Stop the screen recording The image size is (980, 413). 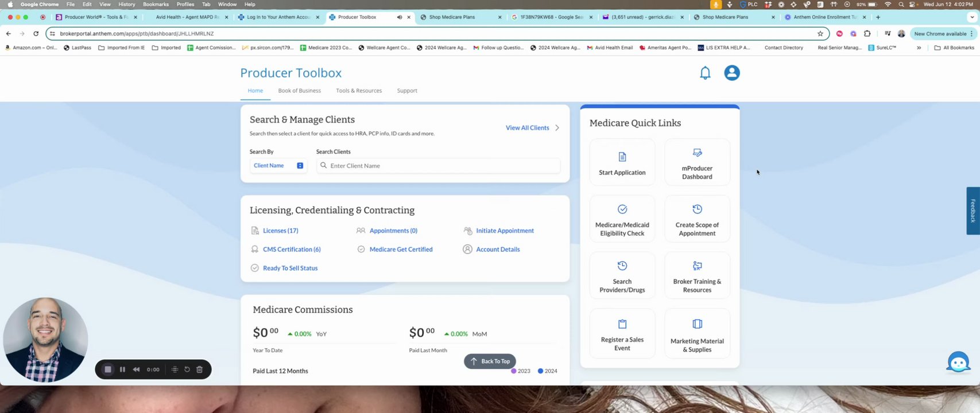(107, 369)
